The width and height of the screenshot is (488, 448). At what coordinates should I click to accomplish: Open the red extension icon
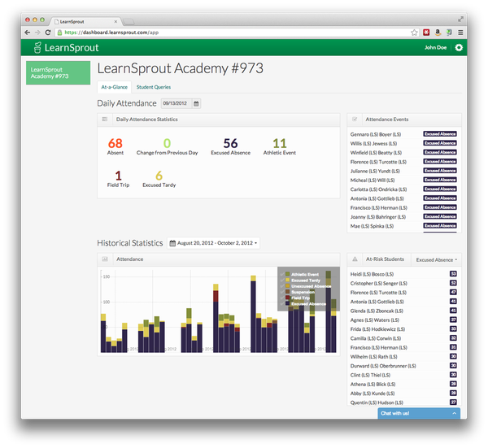(426, 33)
